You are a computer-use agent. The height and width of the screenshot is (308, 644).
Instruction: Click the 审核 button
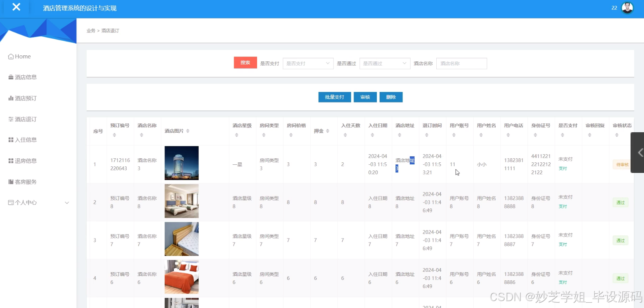(x=365, y=97)
